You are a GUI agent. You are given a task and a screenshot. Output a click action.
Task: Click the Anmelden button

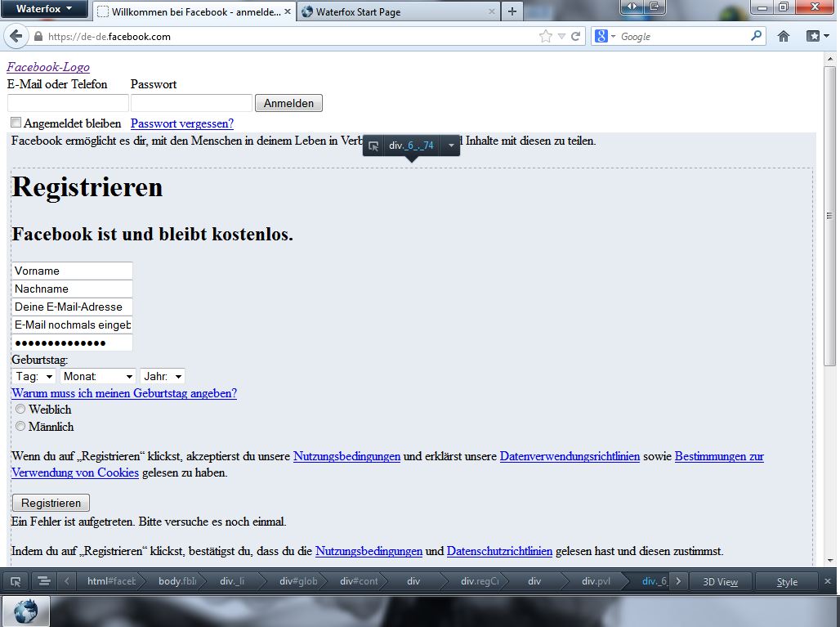click(288, 103)
